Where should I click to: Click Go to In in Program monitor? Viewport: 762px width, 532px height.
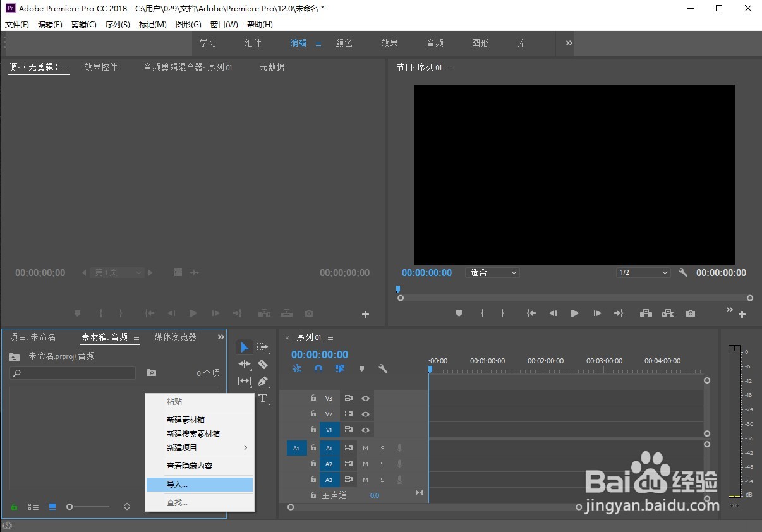click(x=531, y=313)
